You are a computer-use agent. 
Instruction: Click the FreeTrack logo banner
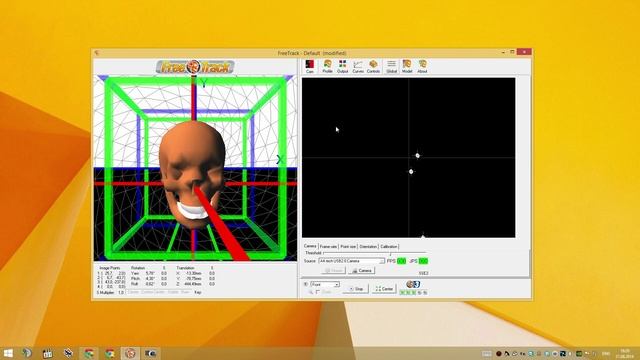pos(195,67)
